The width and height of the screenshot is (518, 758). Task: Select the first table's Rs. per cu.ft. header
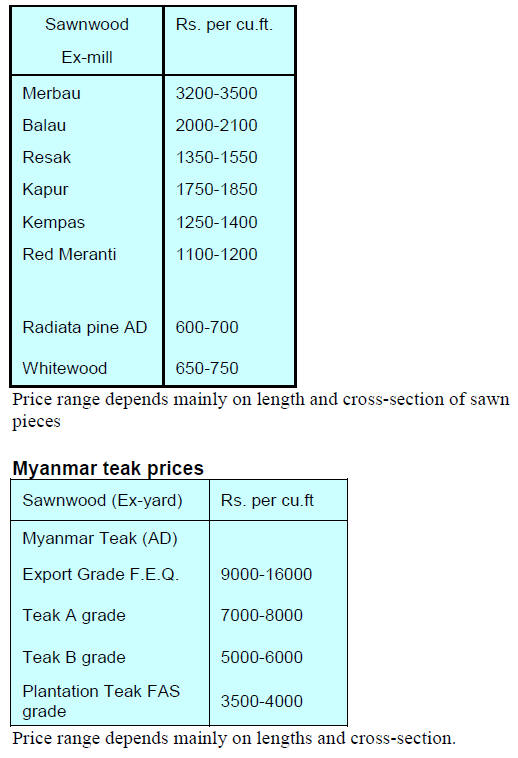224,25
